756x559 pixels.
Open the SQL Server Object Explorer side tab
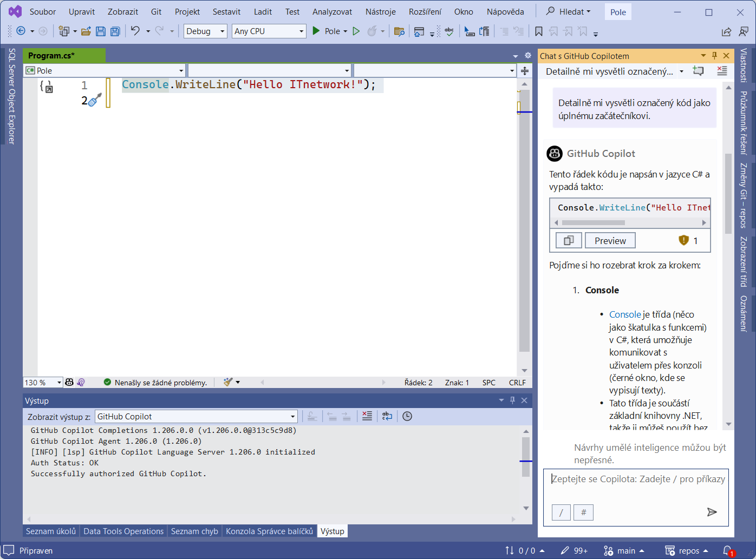coord(11,96)
